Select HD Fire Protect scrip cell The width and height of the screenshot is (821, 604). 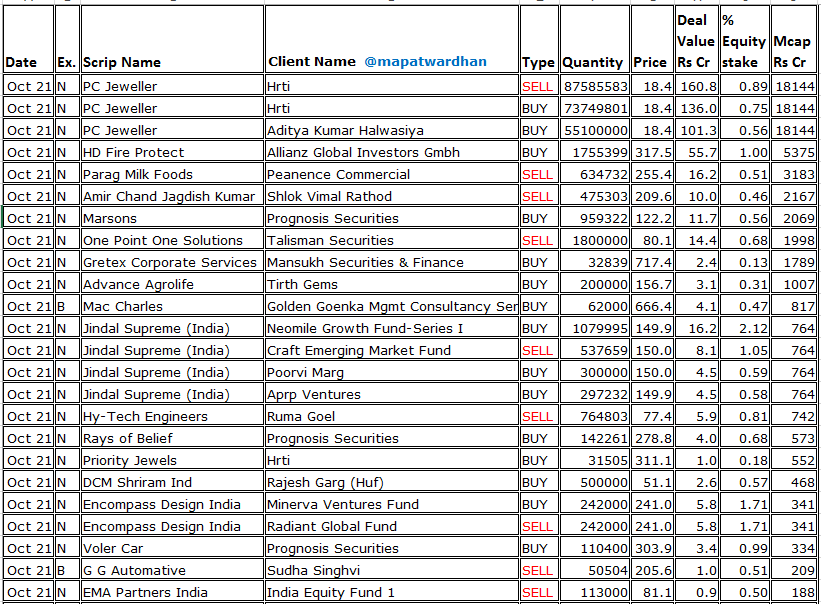click(172, 152)
